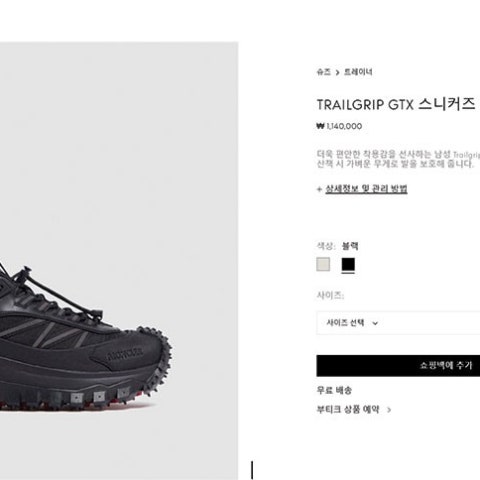Open the 슈즈 breadcrumb link
Screen dimensions: 480x480
[323, 72]
